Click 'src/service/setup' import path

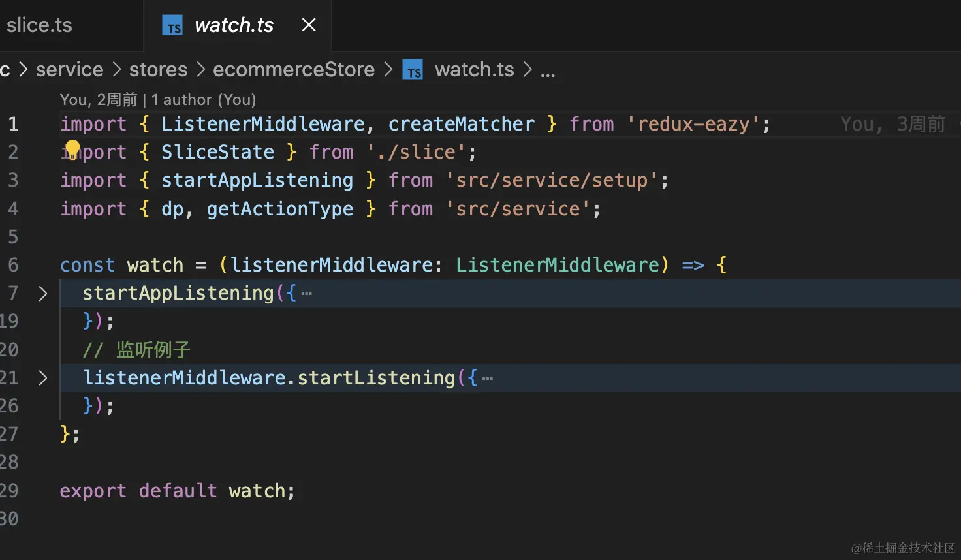click(552, 180)
